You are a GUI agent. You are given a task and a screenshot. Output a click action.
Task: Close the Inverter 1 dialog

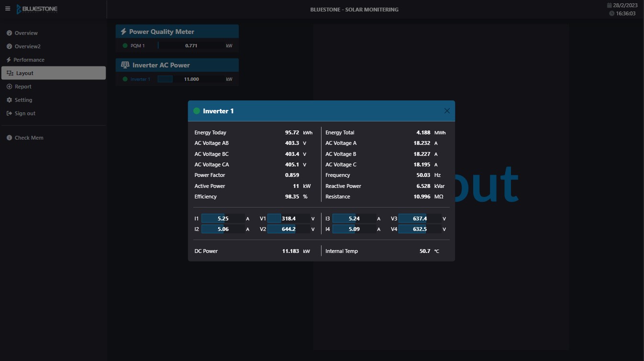pos(447,111)
